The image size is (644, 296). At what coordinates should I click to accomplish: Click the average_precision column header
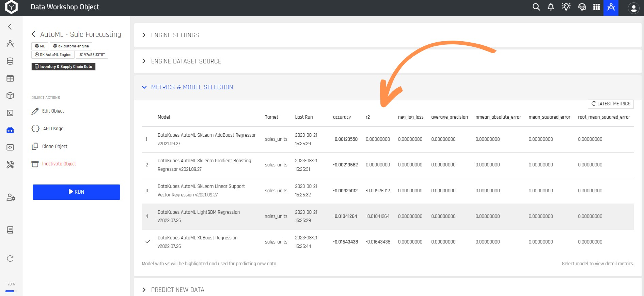[450, 117]
